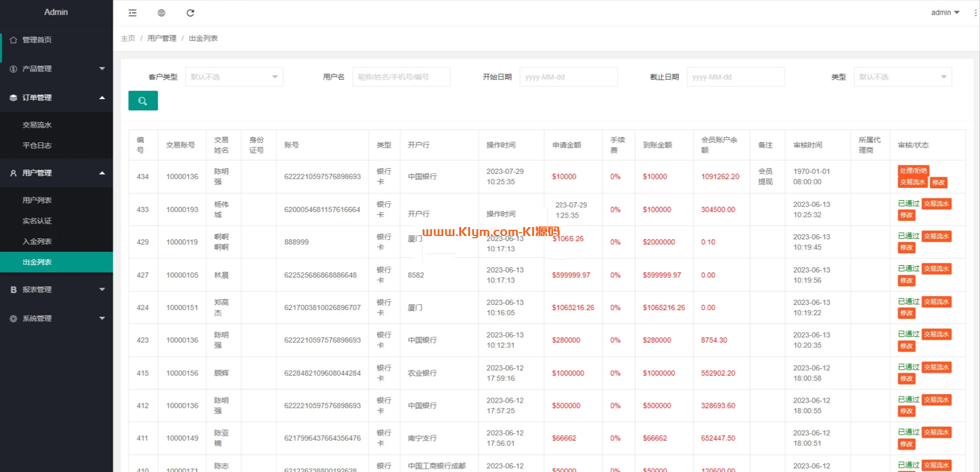This screenshot has width=980, height=472.
Task: Click the green search magnifier button
Action: pyautogui.click(x=143, y=101)
